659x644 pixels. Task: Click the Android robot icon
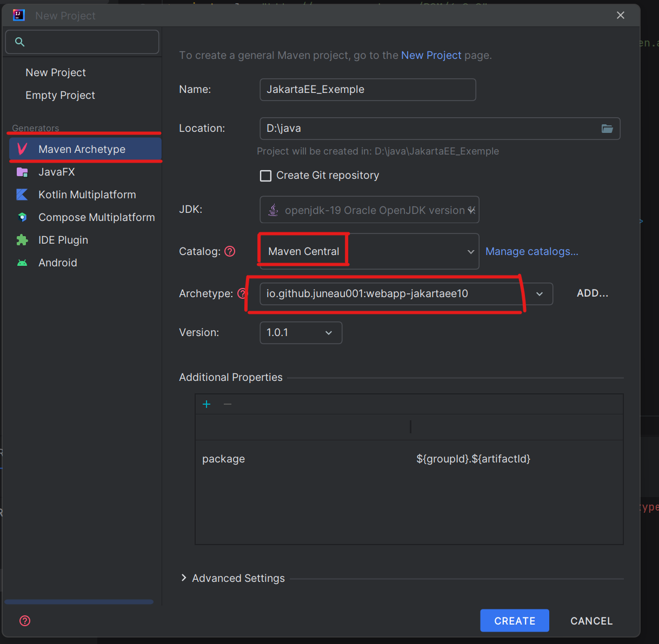pos(22,263)
